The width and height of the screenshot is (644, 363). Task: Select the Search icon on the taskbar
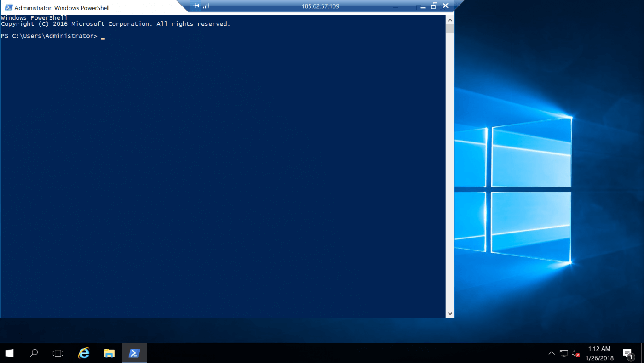[x=33, y=353]
